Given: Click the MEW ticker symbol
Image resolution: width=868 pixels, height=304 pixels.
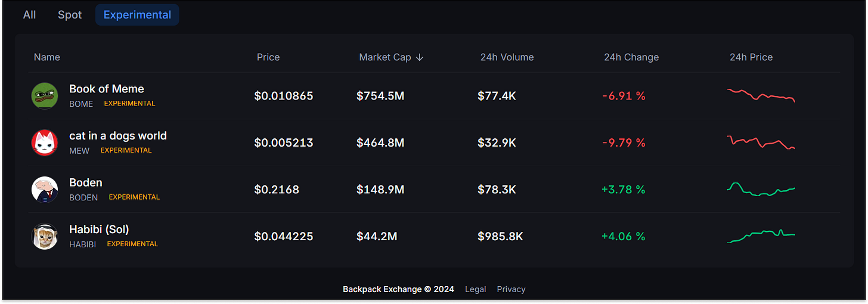Looking at the screenshot, I should click(x=79, y=151).
